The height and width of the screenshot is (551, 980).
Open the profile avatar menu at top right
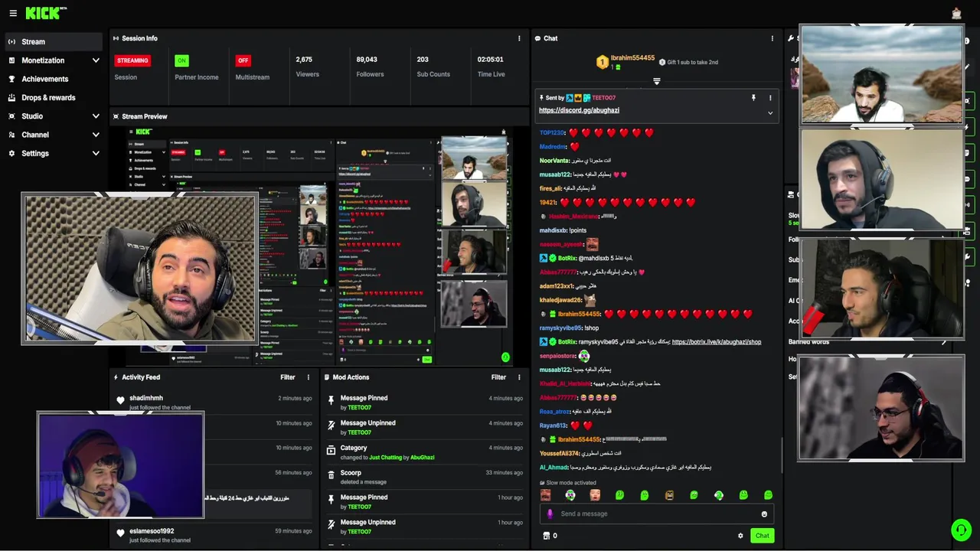[956, 13]
